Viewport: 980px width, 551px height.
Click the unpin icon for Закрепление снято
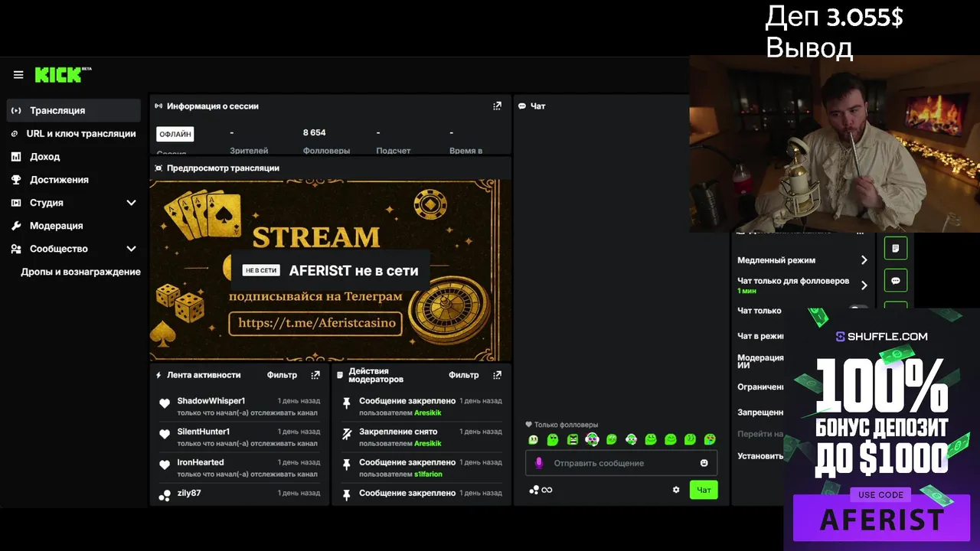coord(346,434)
